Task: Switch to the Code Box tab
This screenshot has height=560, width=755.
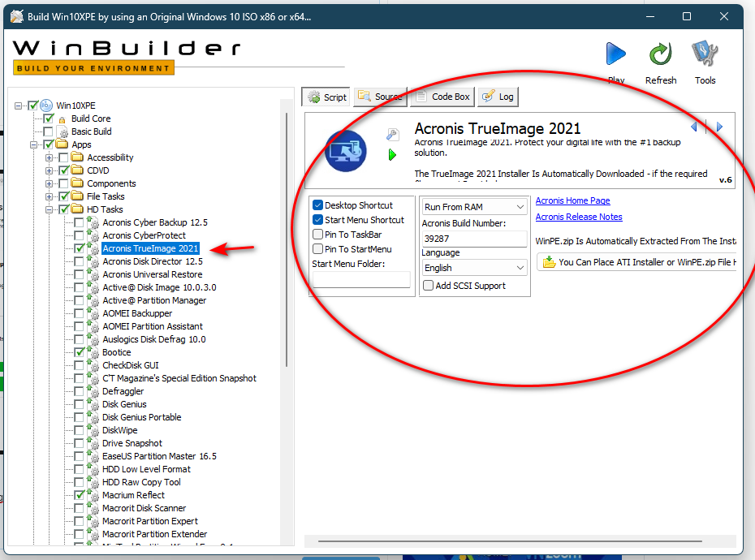Action: (442, 97)
